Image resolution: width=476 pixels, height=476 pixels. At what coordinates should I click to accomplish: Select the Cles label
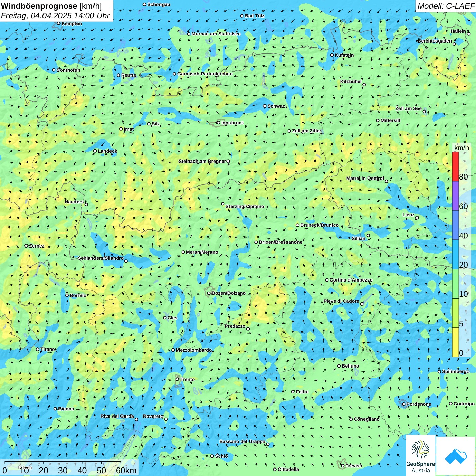(x=172, y=318)
